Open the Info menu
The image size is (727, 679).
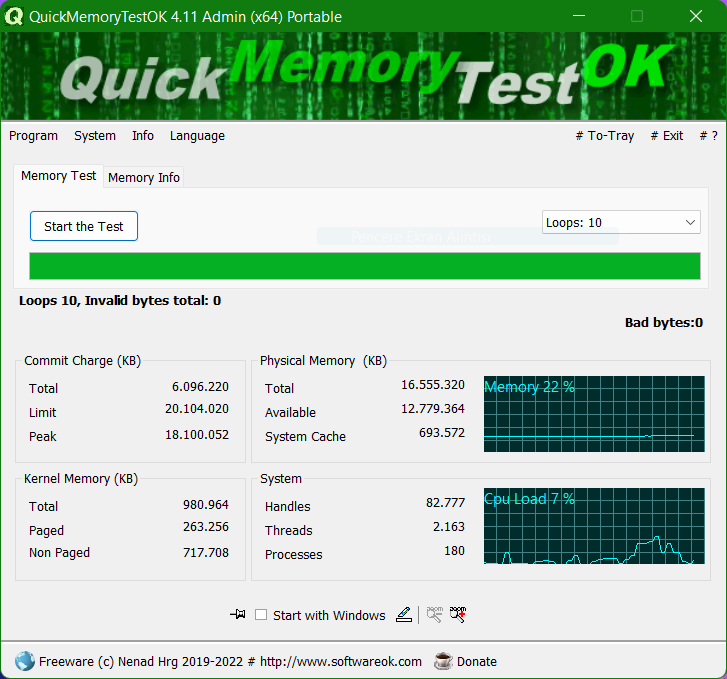[143, 136]
